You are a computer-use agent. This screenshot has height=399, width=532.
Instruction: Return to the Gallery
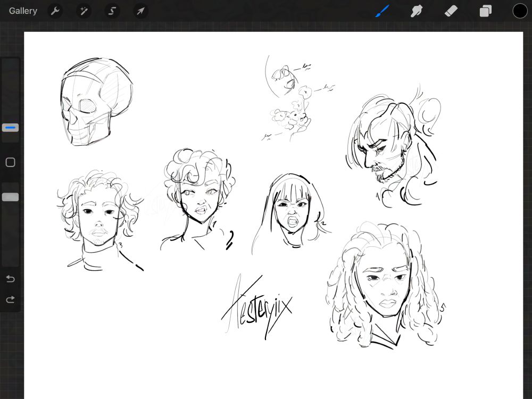[23, 11]
